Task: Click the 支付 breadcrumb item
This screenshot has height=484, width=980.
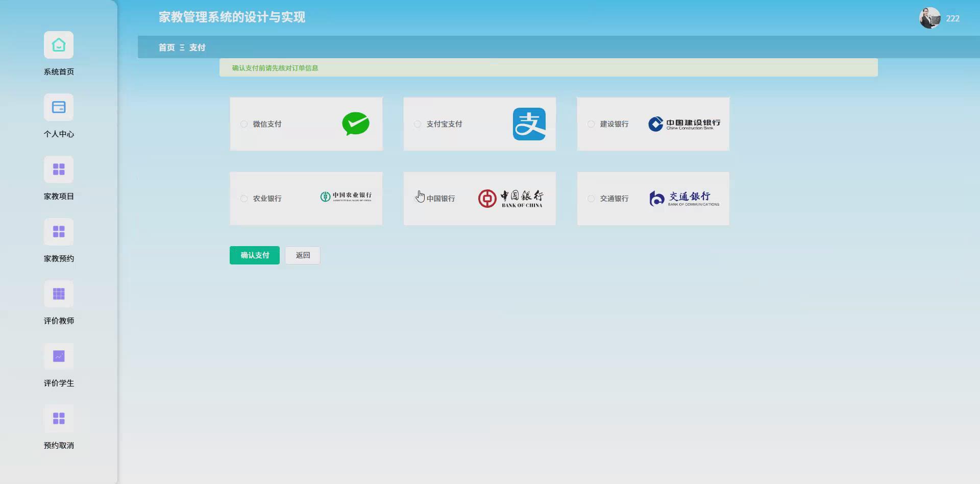Action: pos(198,47)
